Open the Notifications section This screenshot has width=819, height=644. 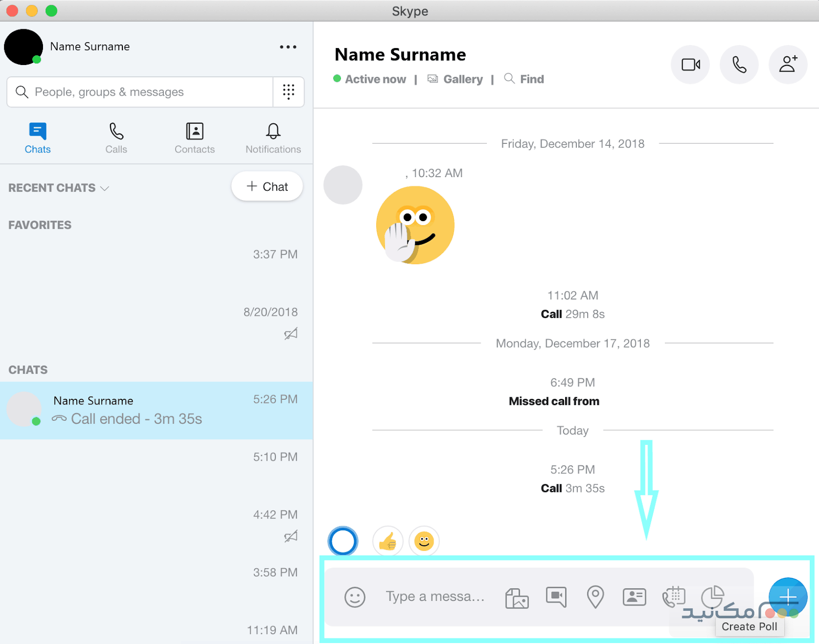click(273, 137)
